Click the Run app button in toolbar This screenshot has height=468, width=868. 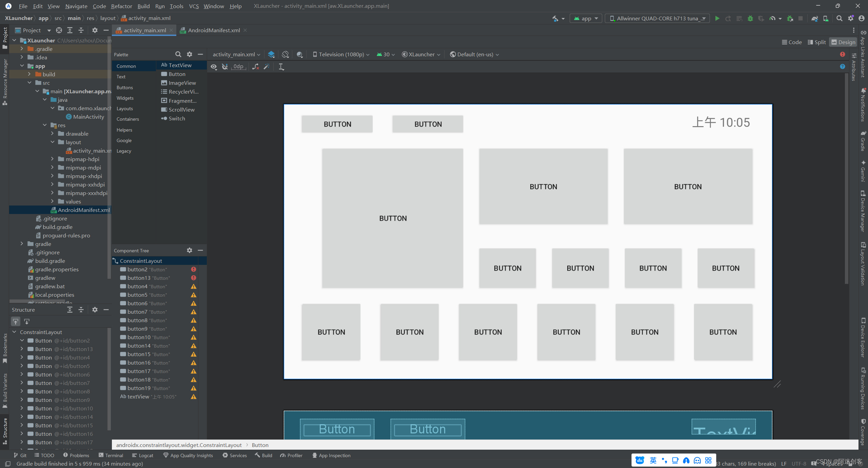click(717, 18)
